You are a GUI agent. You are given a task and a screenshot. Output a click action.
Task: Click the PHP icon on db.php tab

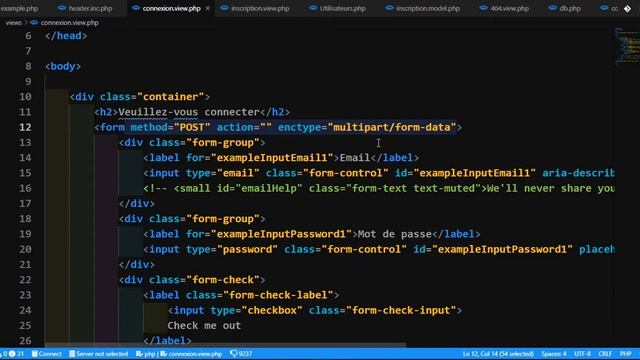(x=552, y=8)
